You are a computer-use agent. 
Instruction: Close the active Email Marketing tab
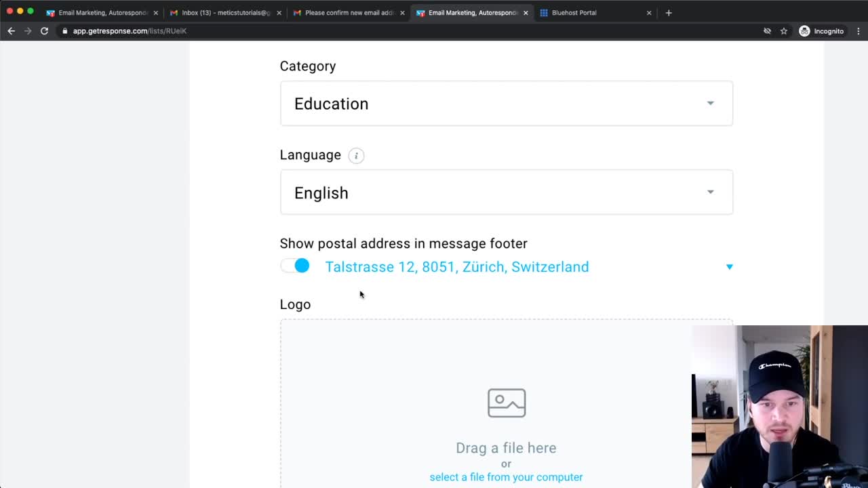[x=526, y=13]
